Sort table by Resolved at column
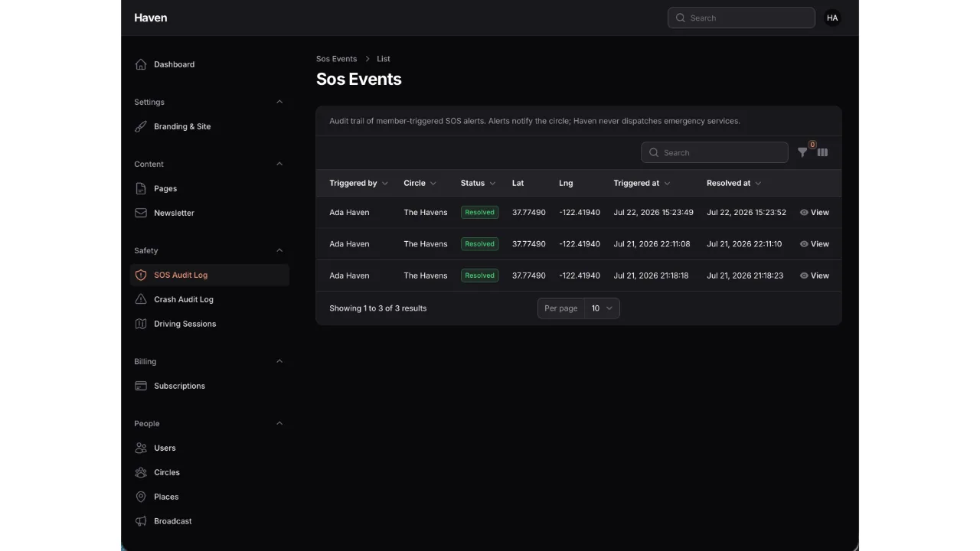This screenshot has height=551, width=980. coord(733,183)
